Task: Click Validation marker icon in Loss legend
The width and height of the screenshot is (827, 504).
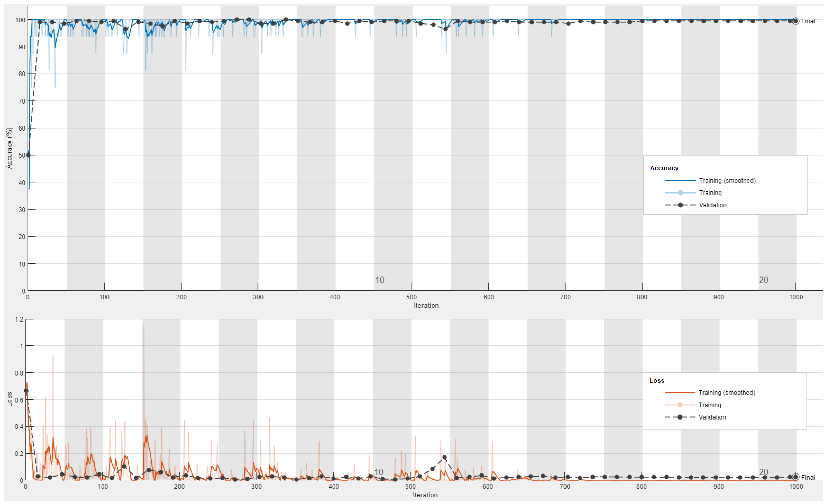Action: pos(680,417)
